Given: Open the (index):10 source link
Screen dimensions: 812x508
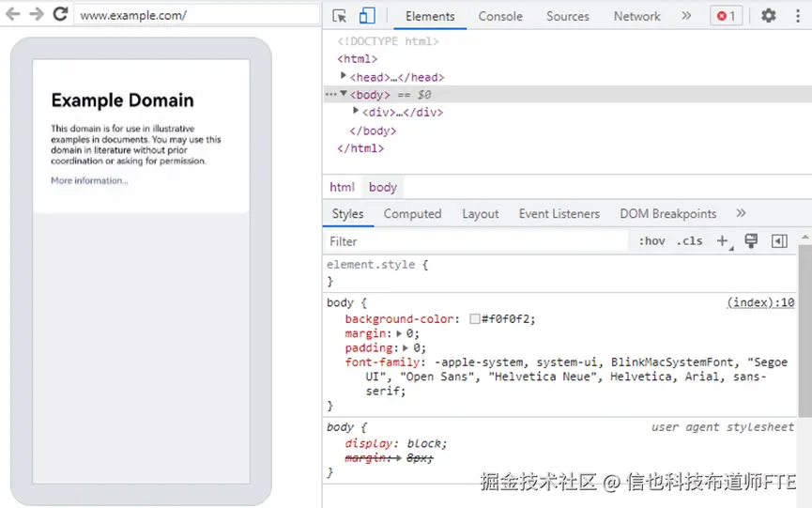Looking at the screenshot, I should point(760,302).
